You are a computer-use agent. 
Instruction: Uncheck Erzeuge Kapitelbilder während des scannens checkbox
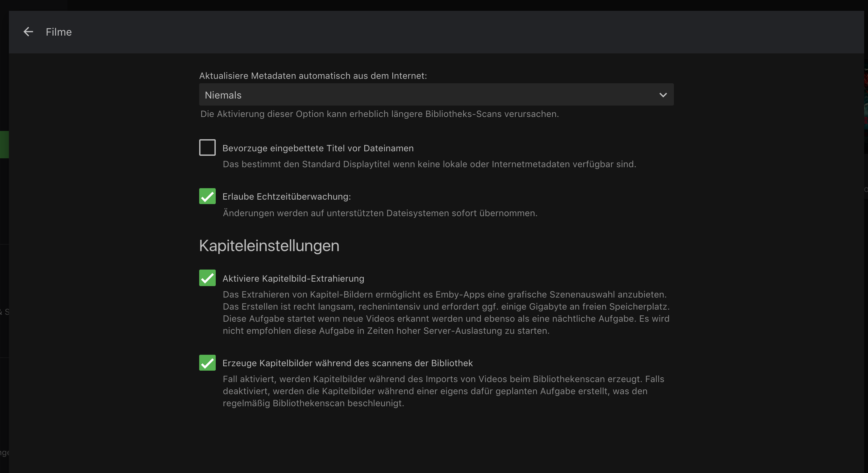tap(207, 363)
